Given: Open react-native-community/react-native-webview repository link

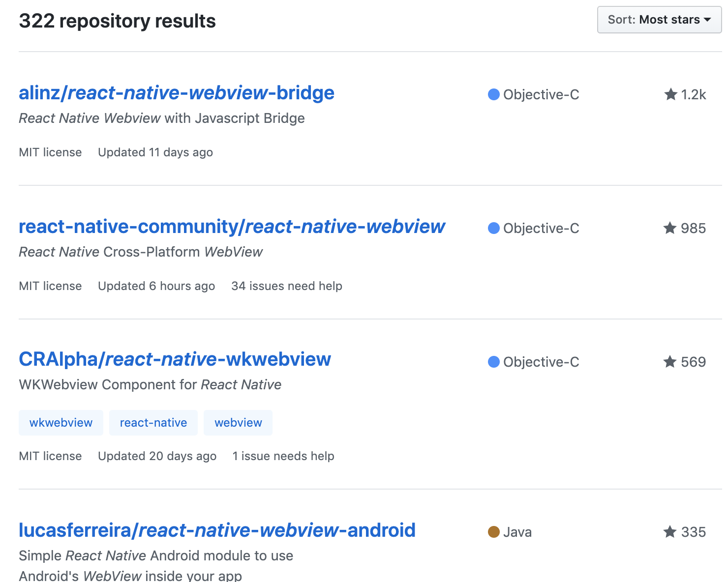Looking at the screenshot, I should [232, 227].
